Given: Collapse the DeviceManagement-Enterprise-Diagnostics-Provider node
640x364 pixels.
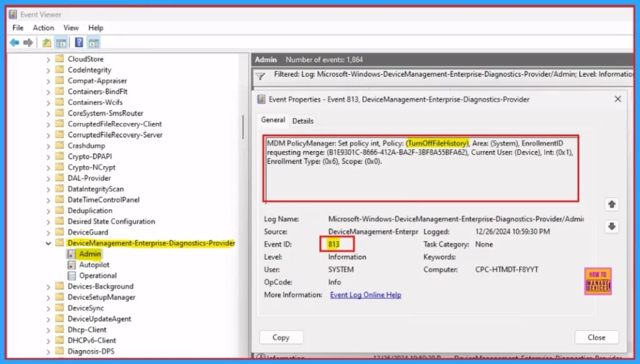Looking at the screenshot, I should click(48, 243).
